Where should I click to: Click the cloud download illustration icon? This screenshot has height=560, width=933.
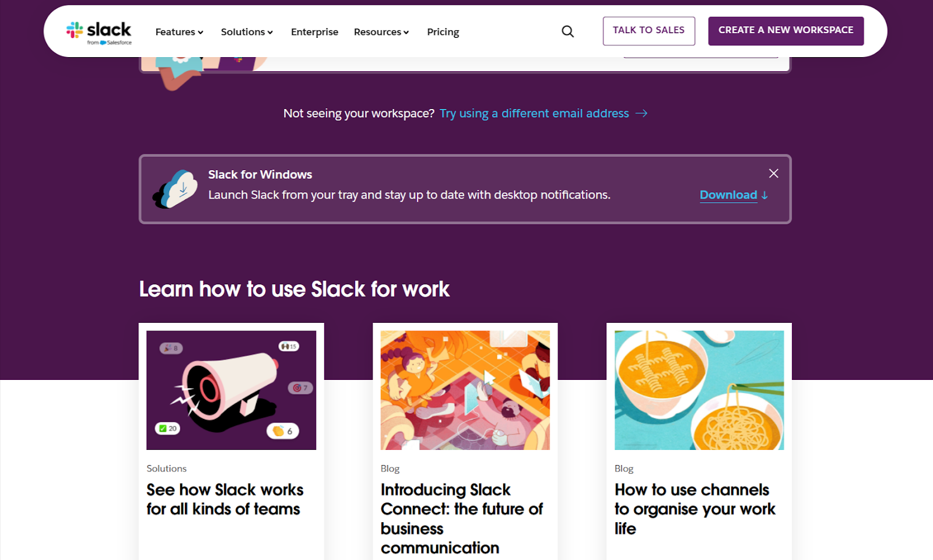click(x=175, y=189)
